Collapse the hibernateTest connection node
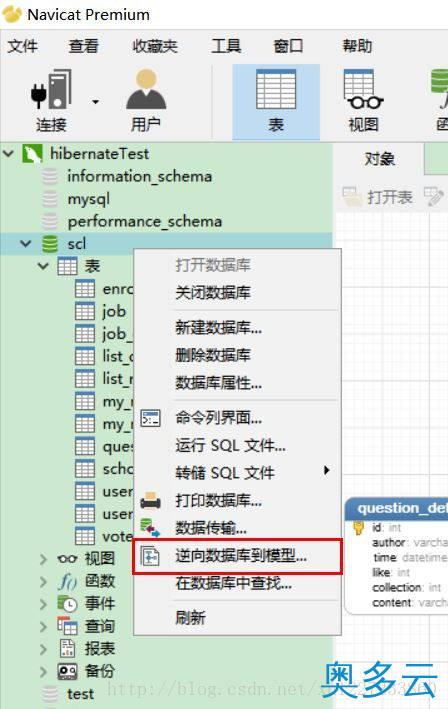Screen dimensions: 448x709 (9, 153)
